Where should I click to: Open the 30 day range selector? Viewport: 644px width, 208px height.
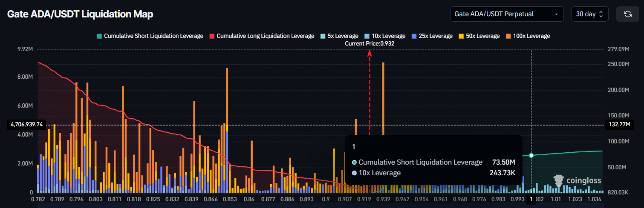pos(590,14)
